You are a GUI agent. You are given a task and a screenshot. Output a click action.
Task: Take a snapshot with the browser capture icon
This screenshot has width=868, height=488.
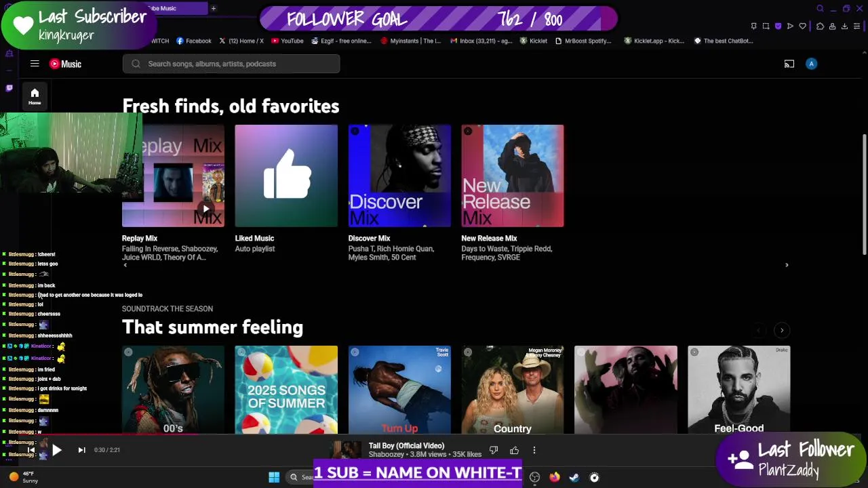766,26
